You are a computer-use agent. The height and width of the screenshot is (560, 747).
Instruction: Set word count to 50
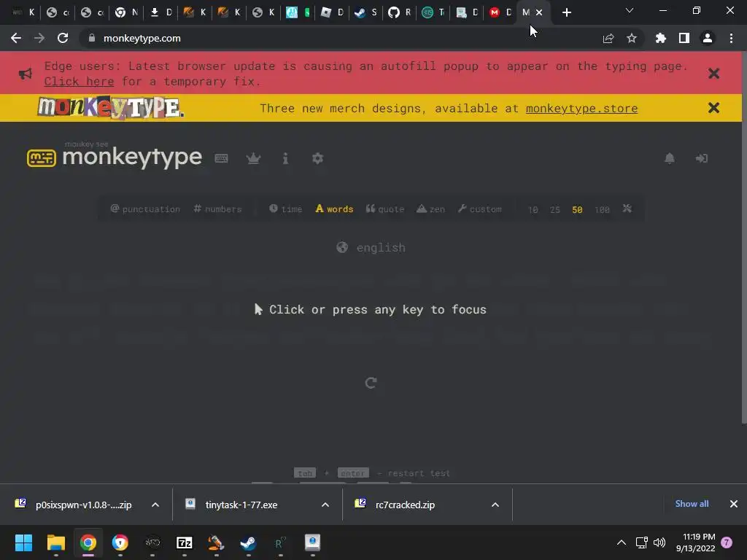point(578,209)
